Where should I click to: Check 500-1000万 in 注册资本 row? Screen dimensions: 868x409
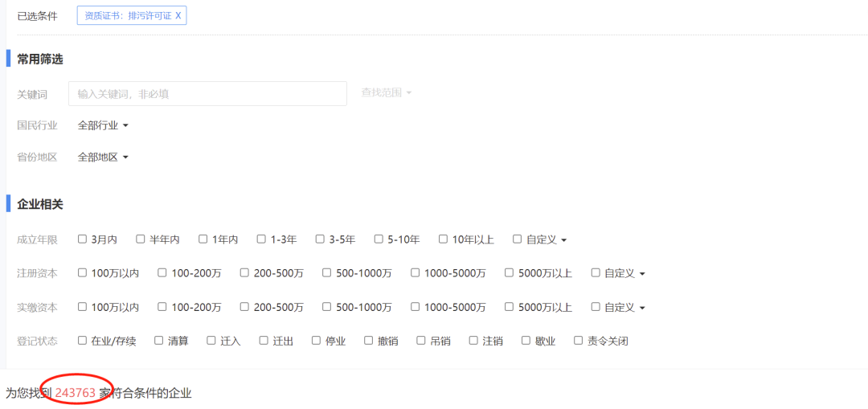click(x=326, y=273)
